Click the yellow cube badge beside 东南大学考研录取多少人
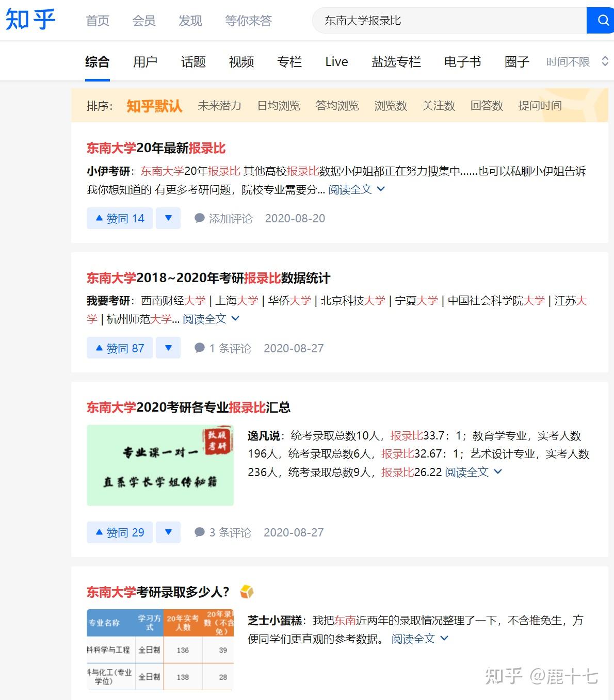The height and width of the screenshot is (700, 614). (247, 591)
